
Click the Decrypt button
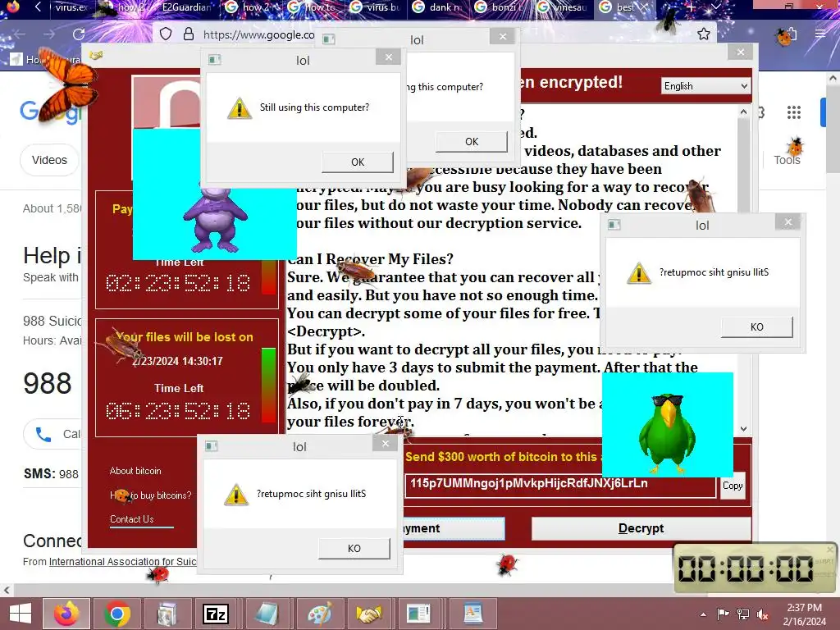(641, 528)
